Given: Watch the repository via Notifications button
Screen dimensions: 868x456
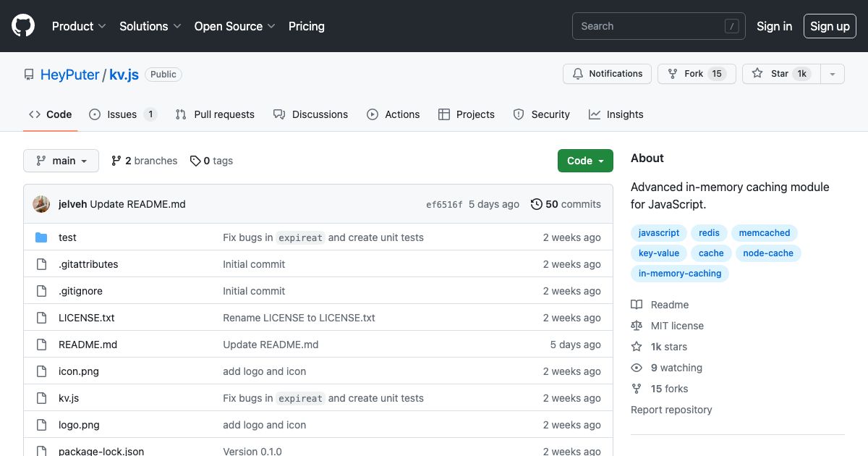Looking at the screenshot, I should coord(607,73).
